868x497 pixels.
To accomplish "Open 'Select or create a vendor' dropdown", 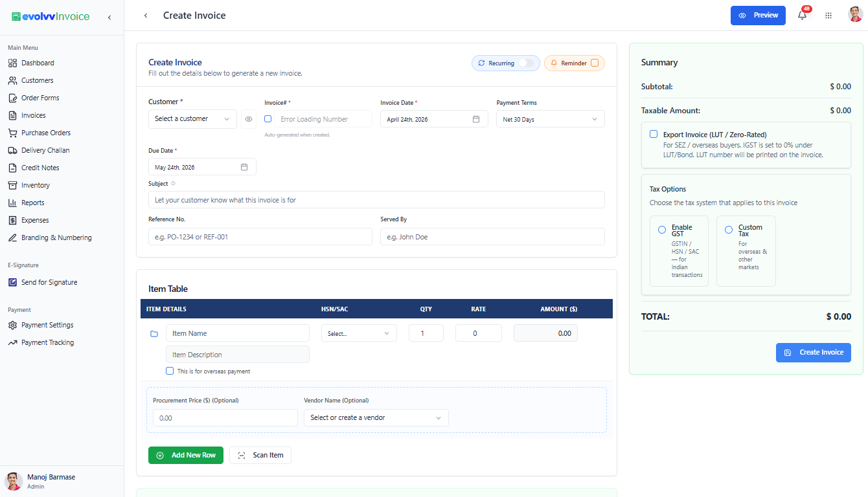I will (376, 417).
